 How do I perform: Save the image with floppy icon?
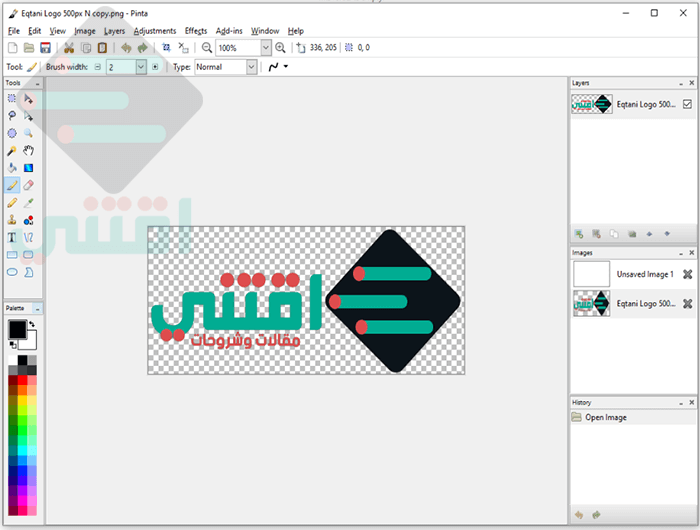pos(45,48)
